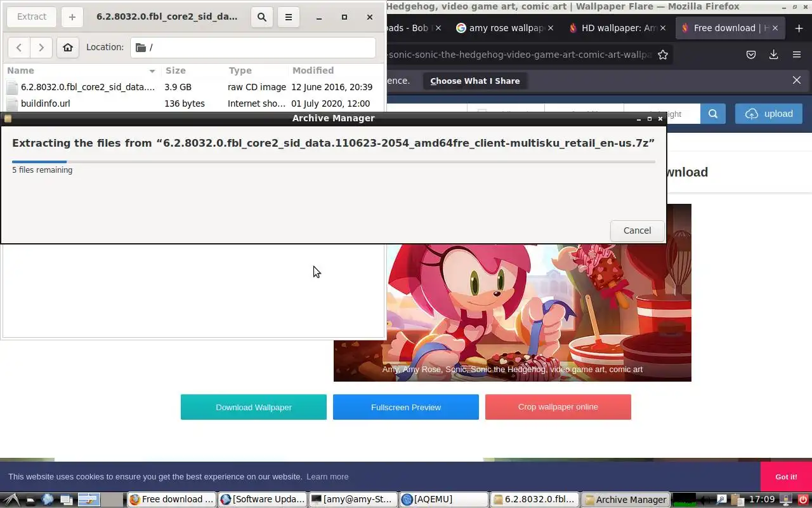The width and height of the screenshot is (812, 508).
Task: Open Fullscreen Preview
Action: pos(406,407)
